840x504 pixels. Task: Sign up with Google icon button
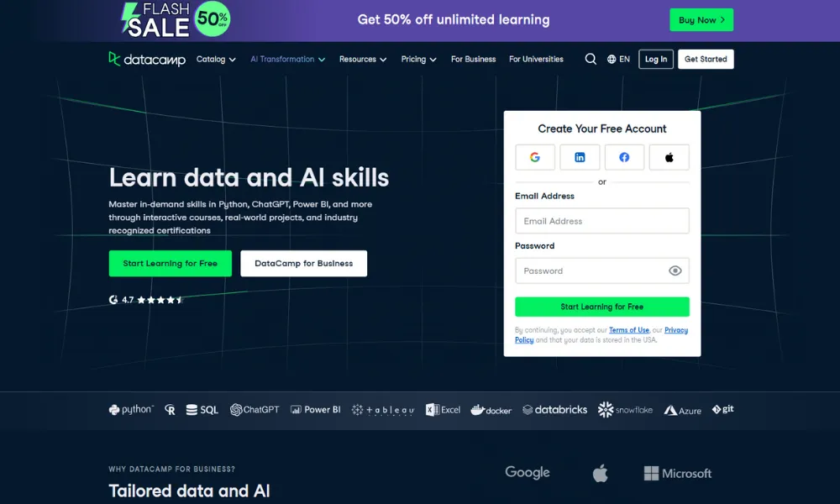tap(535, 157)
